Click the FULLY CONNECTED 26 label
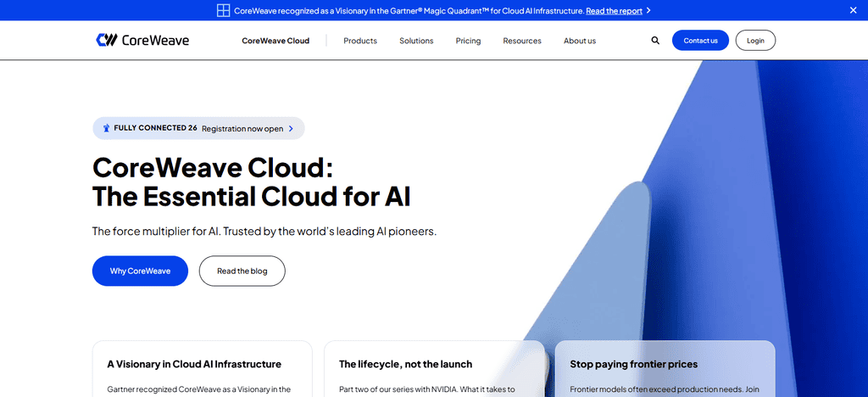Image resolution: width=868 pixels, height=397 pixels. [156, 128]
